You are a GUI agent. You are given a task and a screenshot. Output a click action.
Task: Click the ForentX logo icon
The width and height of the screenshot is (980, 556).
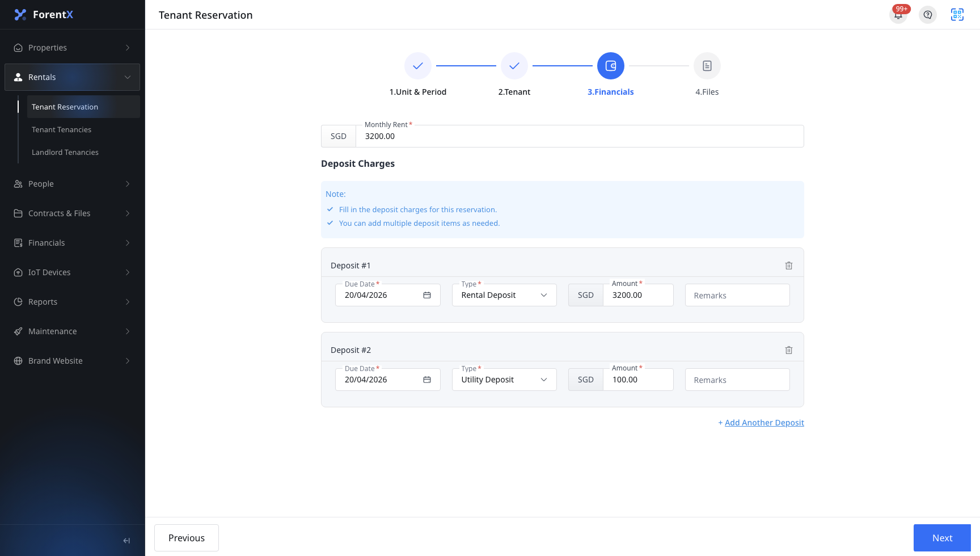20,15
